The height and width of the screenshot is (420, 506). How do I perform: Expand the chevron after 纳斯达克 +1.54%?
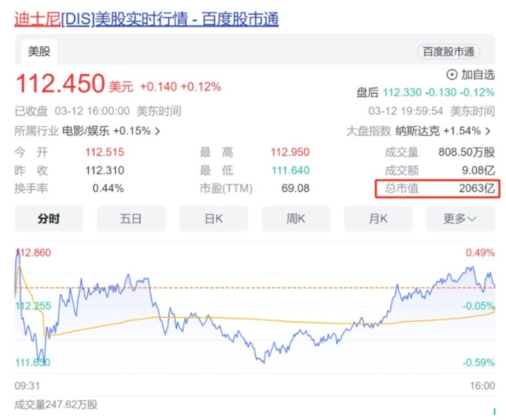coord(488,131)
